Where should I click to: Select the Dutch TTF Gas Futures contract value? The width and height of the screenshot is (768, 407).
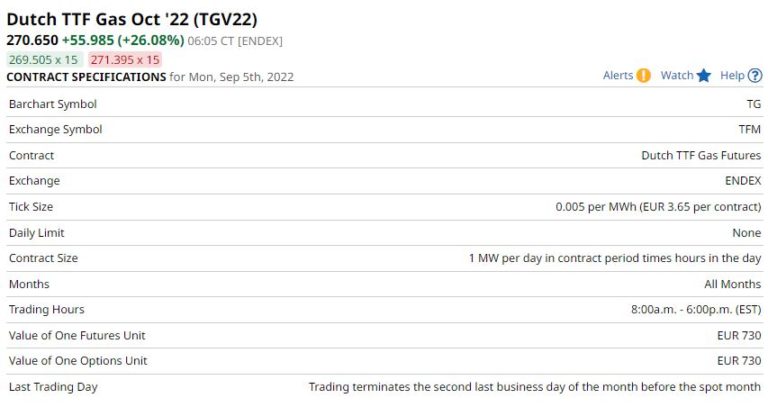pyautogui.click(x=700, y=155)
